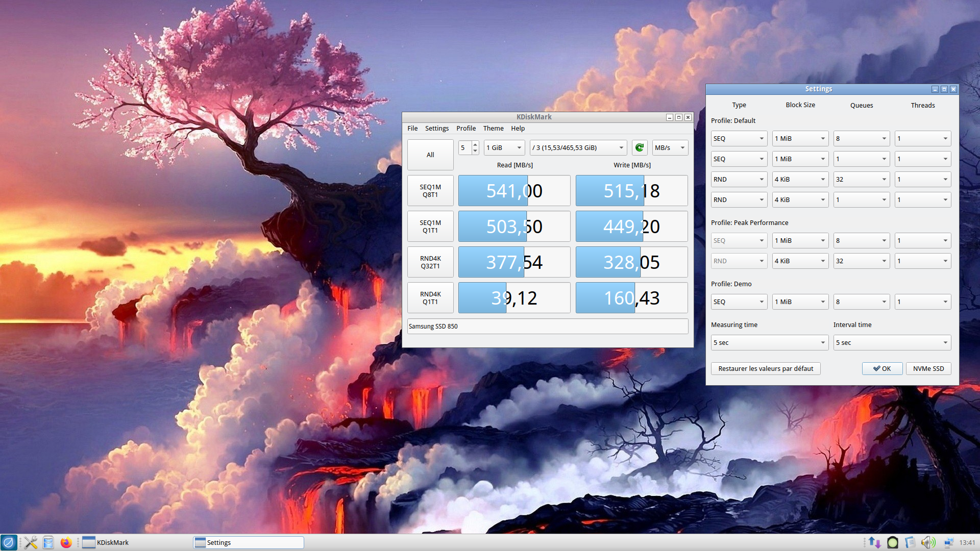Screen dimensions: 980x551
Task: Decrease the test count spinner
Action: (475, 152)
